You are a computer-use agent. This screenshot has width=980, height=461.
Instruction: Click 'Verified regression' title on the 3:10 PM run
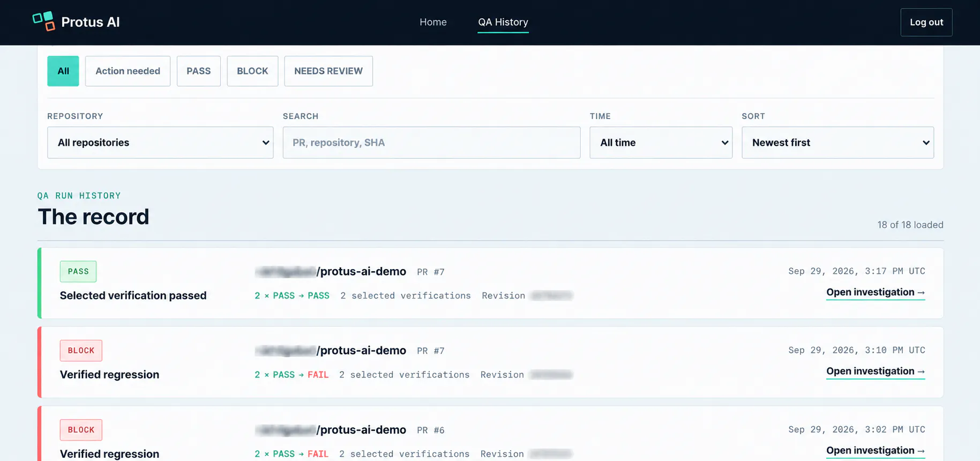(x=109, y=375)
